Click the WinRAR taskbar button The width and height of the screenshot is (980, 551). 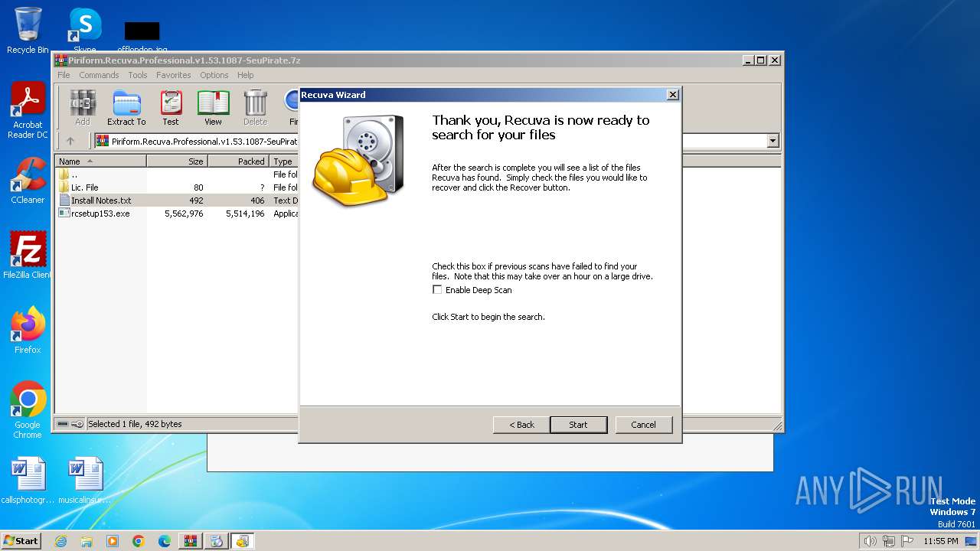191,541
